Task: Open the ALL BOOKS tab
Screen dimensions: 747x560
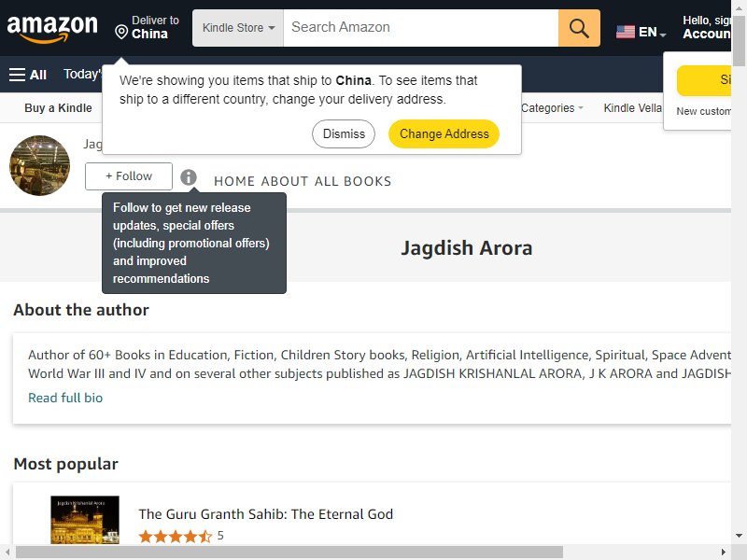Action: pyautogui.click(x=353, y=181)
